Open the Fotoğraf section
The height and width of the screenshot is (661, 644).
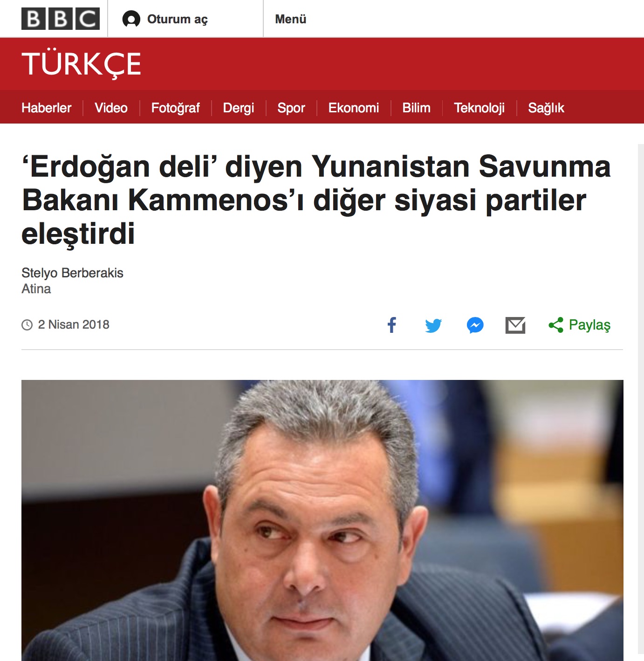[175, 108]
